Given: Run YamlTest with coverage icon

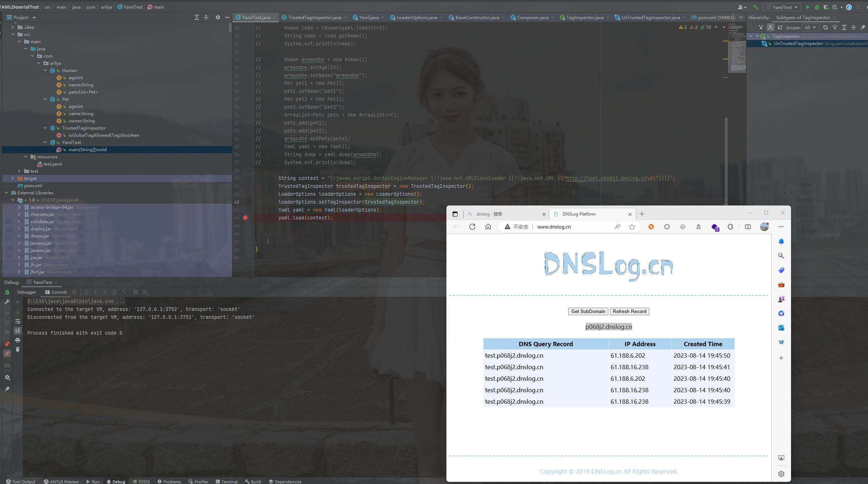Looking at the screenshot, I should coord(826,7).
